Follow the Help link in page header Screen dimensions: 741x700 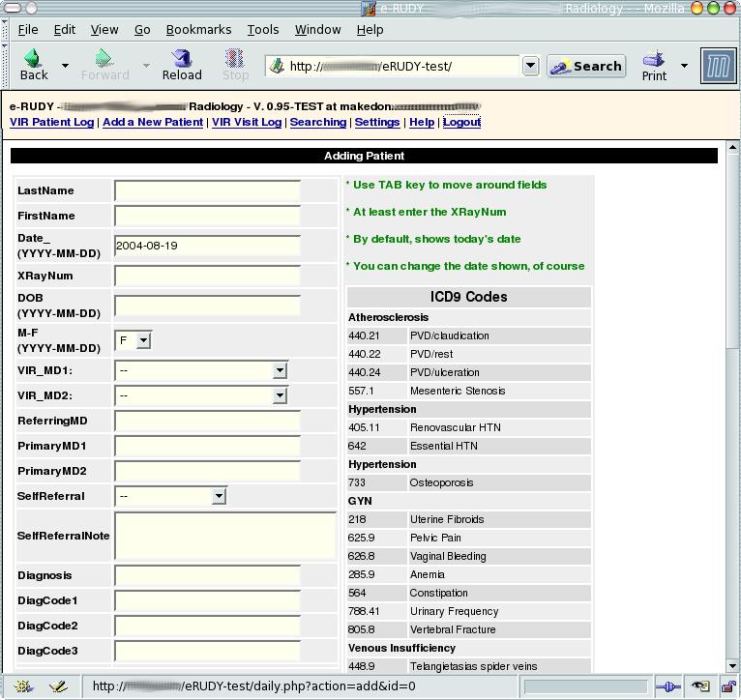pos(422,122)
